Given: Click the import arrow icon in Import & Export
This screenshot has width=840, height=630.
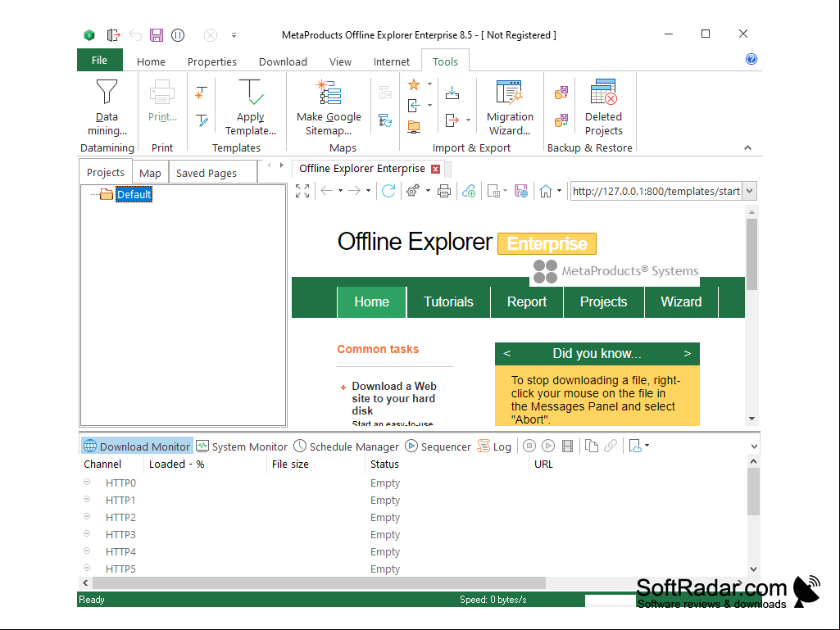Looking at the screenshot, I should point(414,106).
